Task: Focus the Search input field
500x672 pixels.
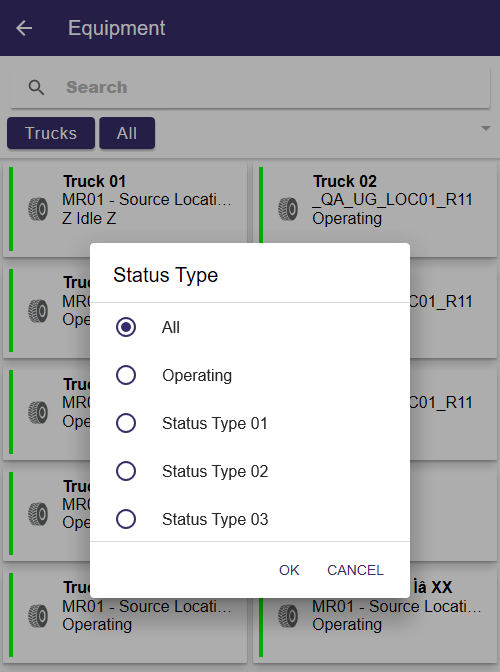Action: 250,87
